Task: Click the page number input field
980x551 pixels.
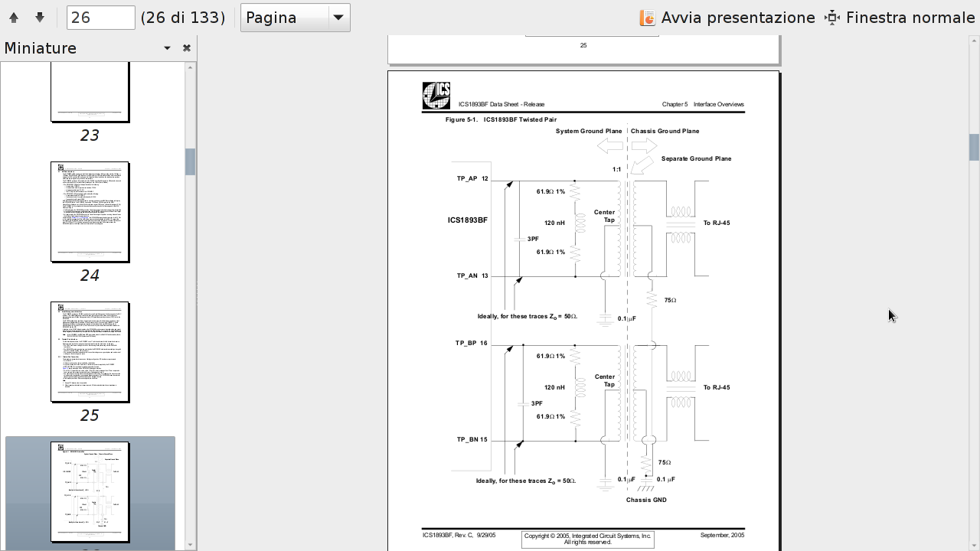Action: point(100,18)
